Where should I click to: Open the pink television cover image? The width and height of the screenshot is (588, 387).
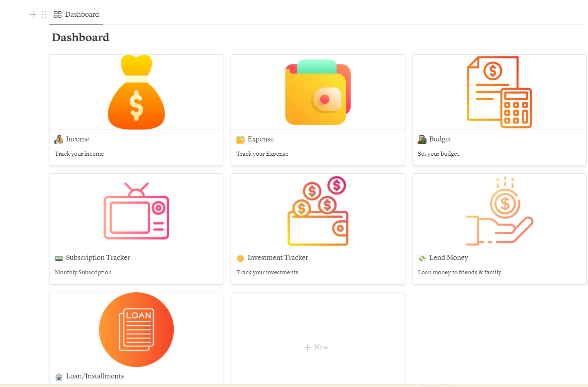pos(136,211)
